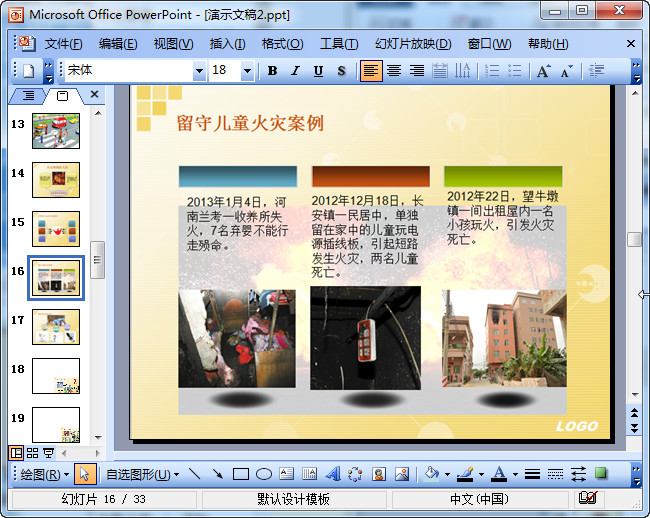This screenshot has height=518, width=650.
Task: Open the 绘图 draw menu button
Action: [x=45, y=474]
